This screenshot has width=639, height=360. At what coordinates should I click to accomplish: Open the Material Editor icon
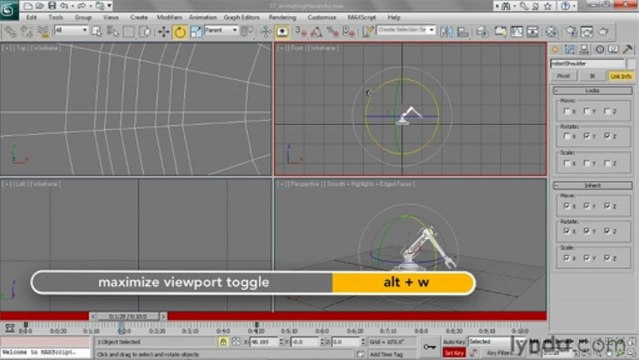551,31
